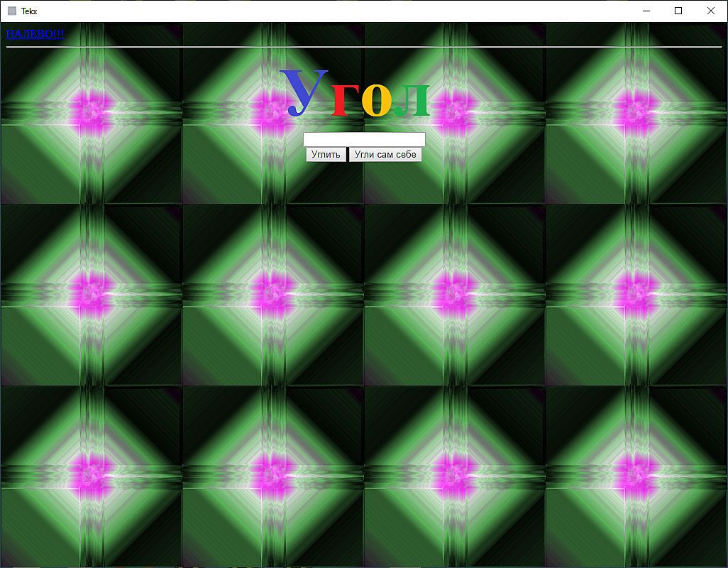Click the Углить button

326,154
